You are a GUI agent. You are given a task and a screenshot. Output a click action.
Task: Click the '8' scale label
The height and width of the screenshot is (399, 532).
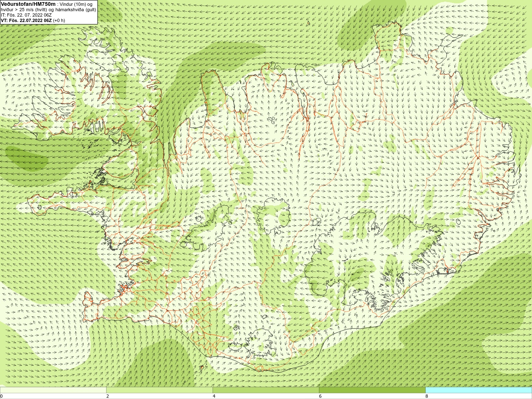(x=427, y=396)
